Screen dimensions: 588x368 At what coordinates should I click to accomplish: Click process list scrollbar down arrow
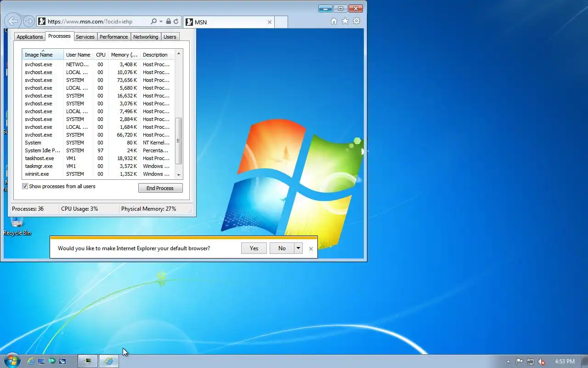coord(179,175)
